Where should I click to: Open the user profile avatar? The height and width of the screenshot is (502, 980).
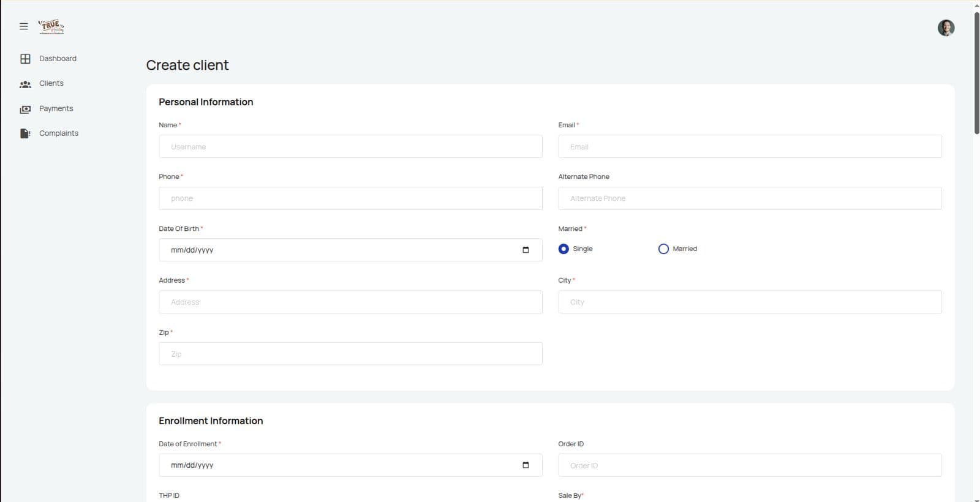[946, 28]
